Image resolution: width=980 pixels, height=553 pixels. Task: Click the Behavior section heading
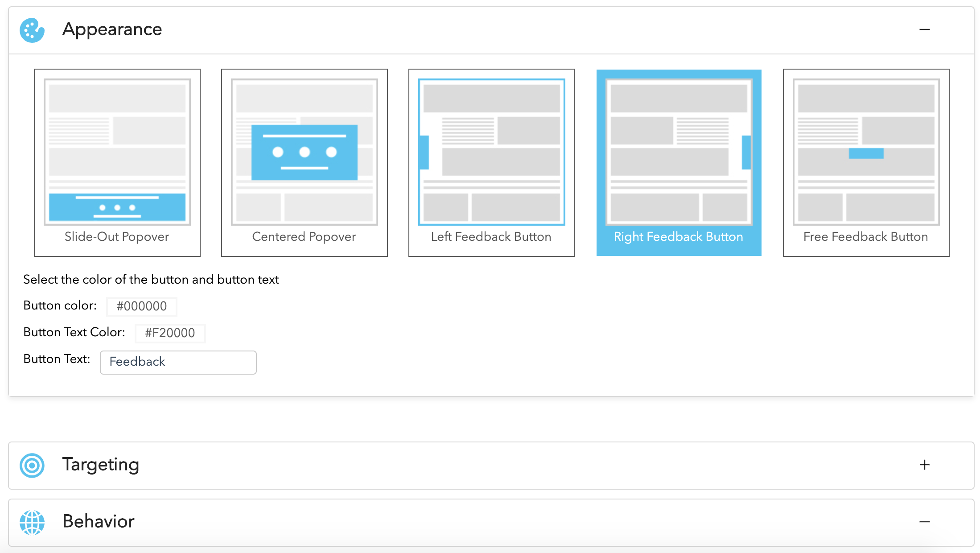(x=99, y=521)
